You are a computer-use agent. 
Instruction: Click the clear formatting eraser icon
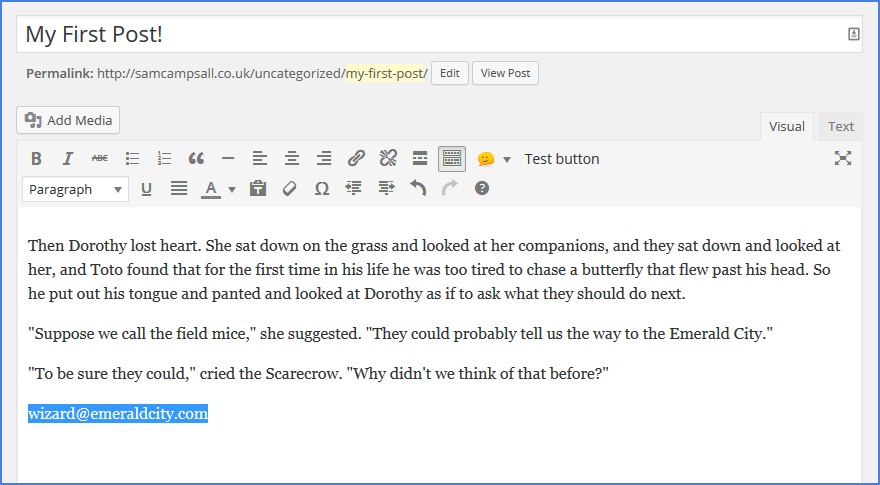coord(290,188)
